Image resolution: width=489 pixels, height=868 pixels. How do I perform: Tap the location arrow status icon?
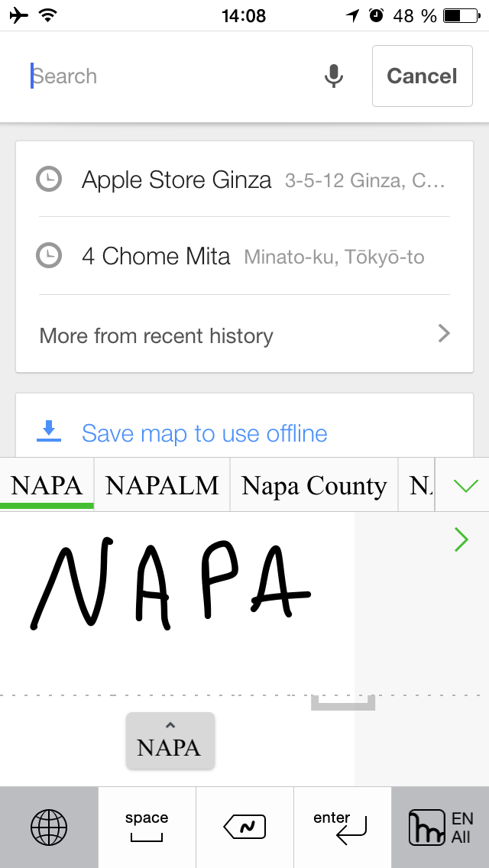(x=352, y=15)
